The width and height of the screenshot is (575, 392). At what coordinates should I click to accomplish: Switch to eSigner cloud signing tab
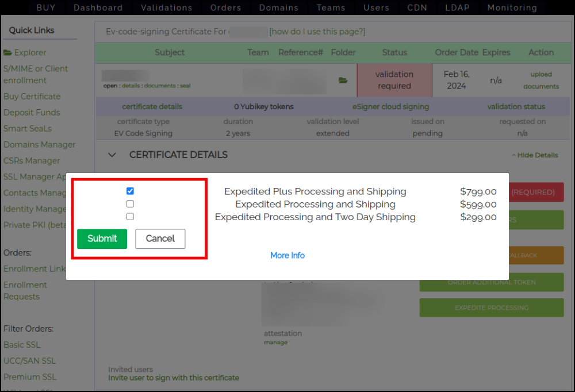390,106
